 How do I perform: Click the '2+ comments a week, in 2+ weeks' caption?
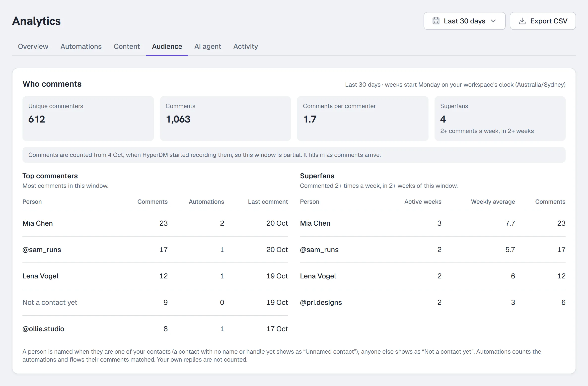click(x=487, y=131)
